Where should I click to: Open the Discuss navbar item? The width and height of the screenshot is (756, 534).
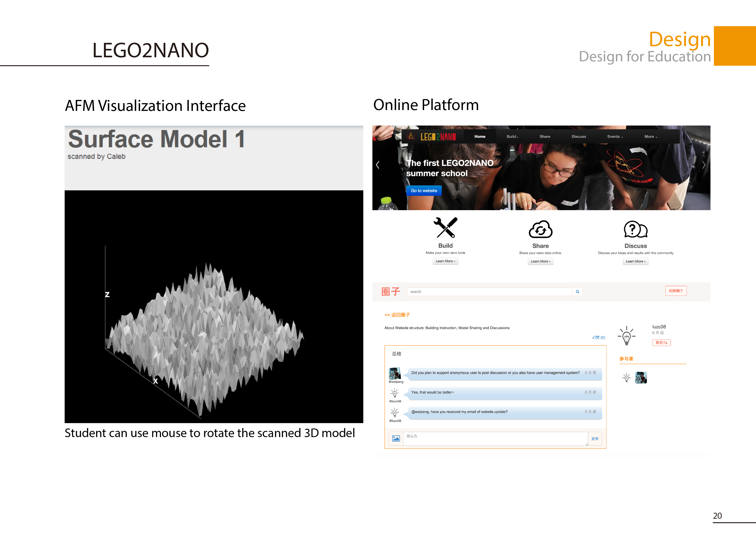[578, 137]
